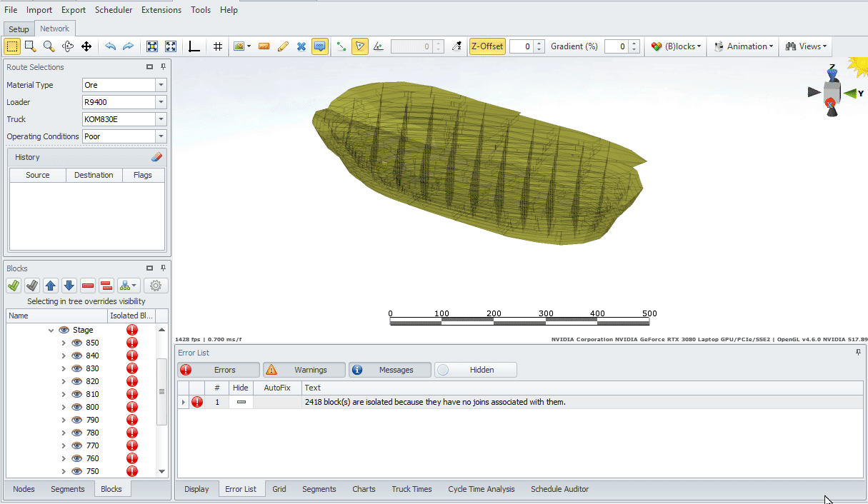Viewport: 868px width, 504px height.
Task: Click the Z-Offset button
Action: coord(487,46)
